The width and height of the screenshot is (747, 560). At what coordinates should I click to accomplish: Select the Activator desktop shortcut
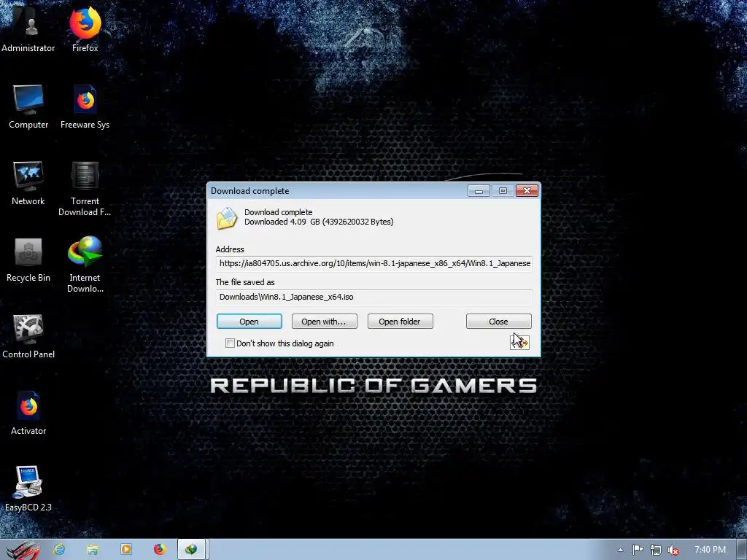[28, 413]
